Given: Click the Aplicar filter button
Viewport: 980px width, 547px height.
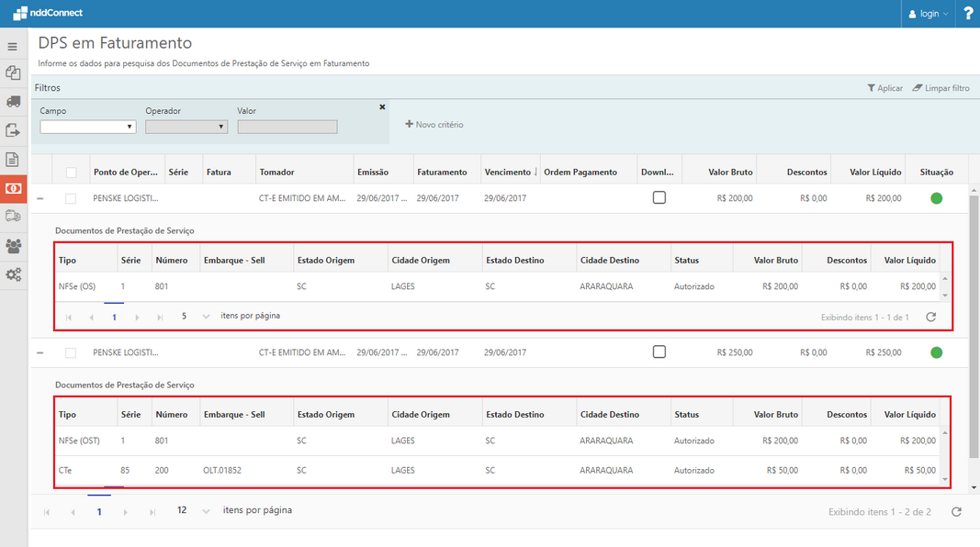Looking at the screenshot, I should 884,88.
